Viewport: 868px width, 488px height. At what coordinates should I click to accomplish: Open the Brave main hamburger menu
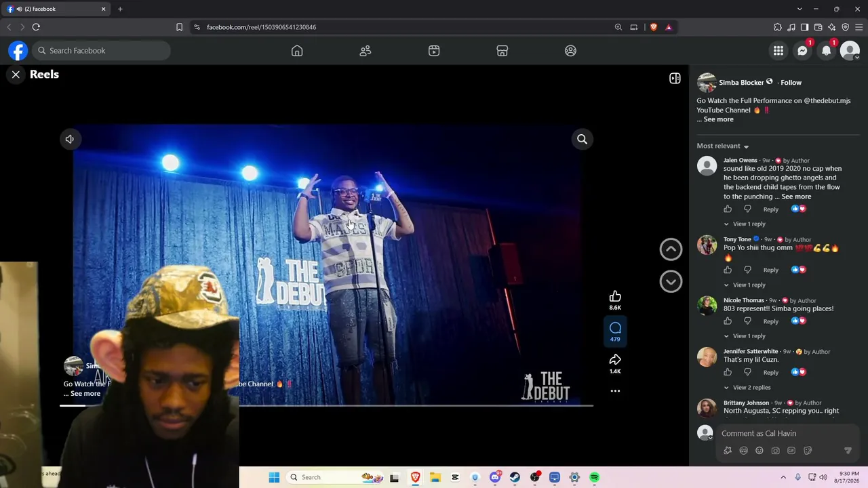pos(859,27)
